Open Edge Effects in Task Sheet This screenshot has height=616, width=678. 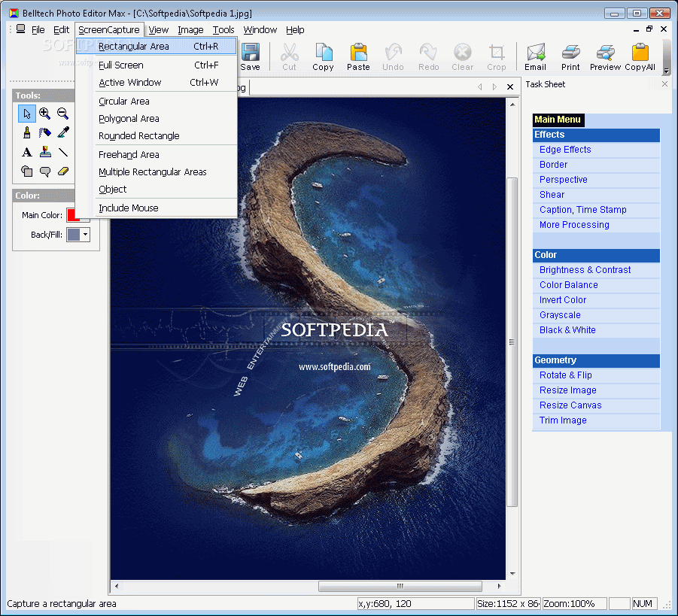tap(565, 150)
